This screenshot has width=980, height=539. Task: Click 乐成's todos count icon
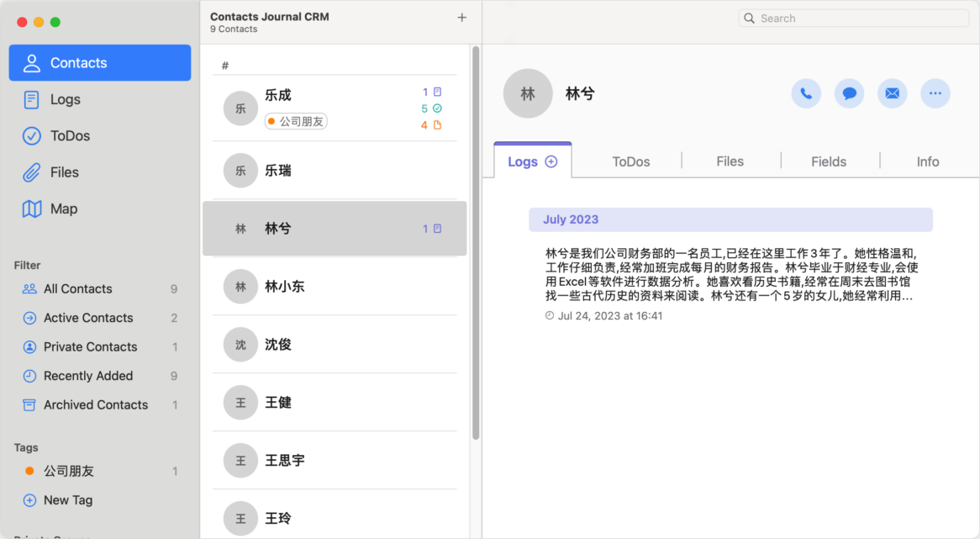(x=438, y=108)
